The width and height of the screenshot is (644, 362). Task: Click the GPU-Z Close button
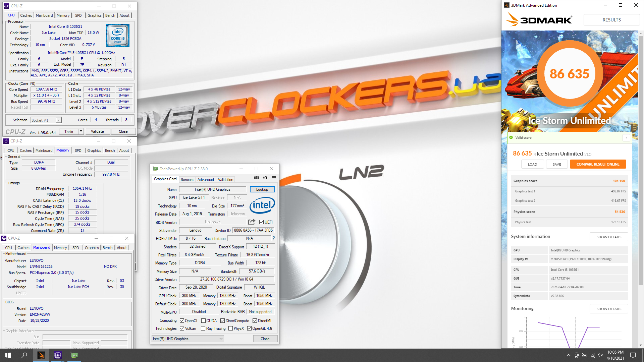click(265, 339)
